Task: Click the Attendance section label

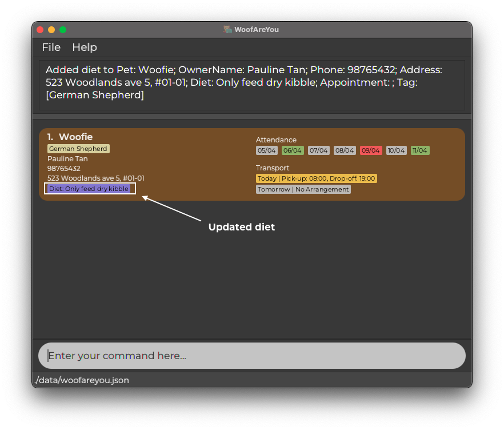Action: tap(276, 140)
